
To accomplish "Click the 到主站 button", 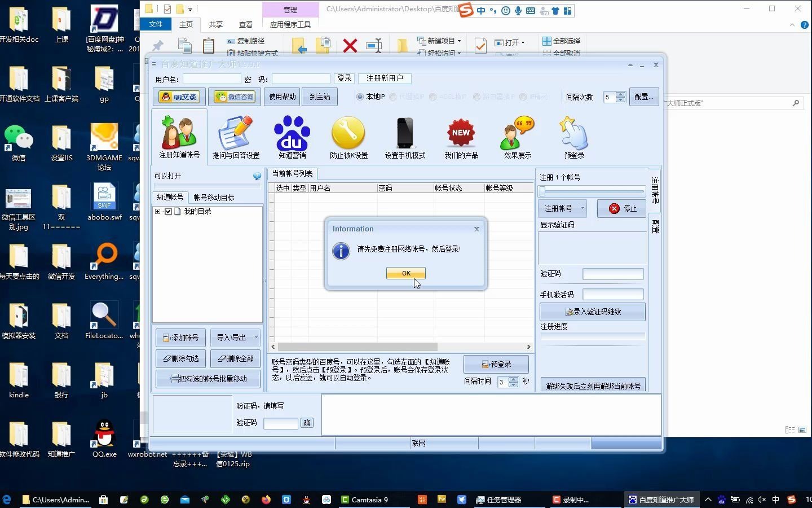I will [x=320, y=97].
